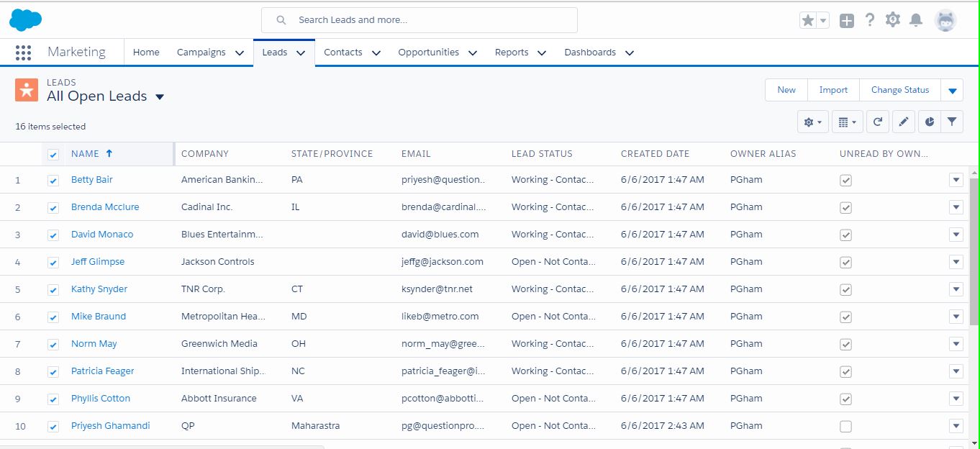980x449 pixels.
Task: Open the Help question mark icon
Action: click(x=870, y=20)
